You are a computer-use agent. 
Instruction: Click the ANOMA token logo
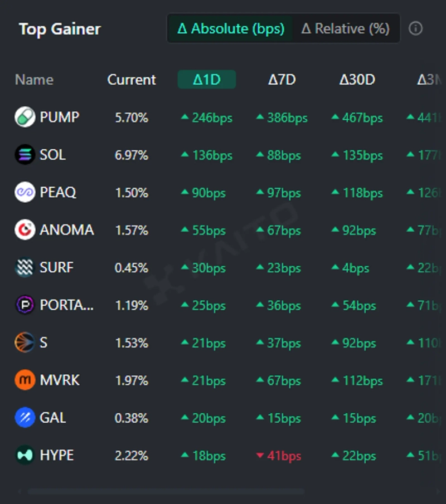[x=25, y=230]
